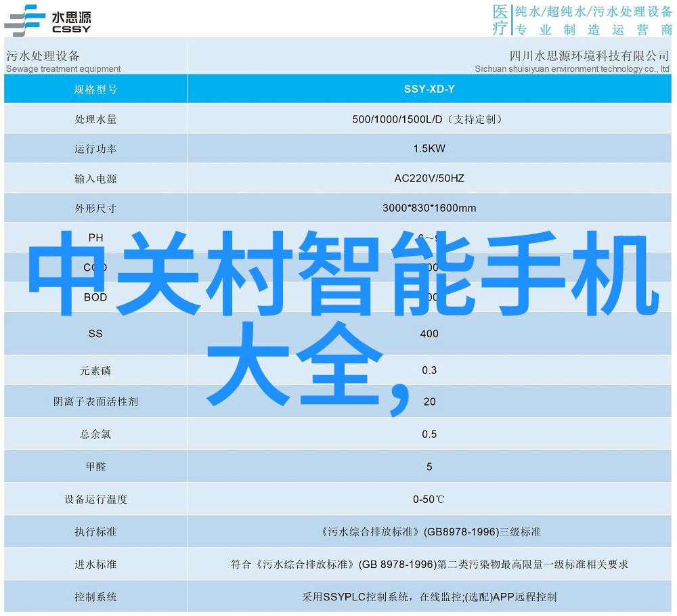Select the 总余氯 value 0.5
The image size is (677, 616).
tap(429, 434)
